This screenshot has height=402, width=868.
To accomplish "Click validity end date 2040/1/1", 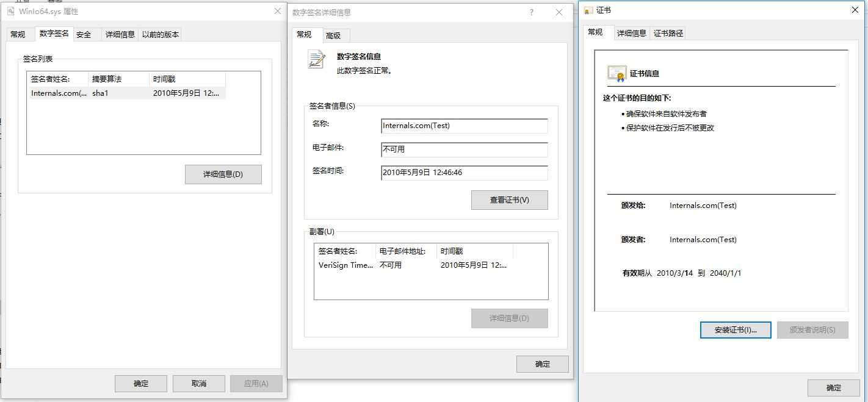I will (726, 273).
